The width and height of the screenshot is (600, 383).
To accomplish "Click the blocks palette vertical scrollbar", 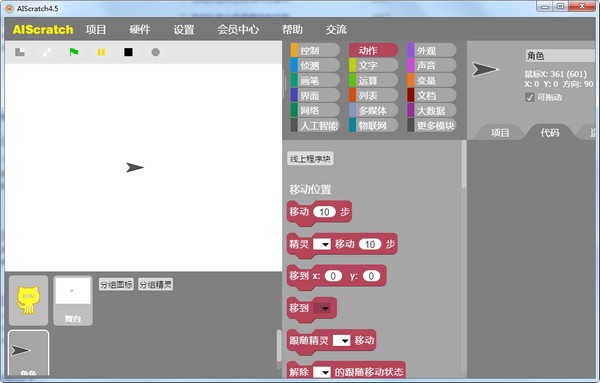I will (464, 165).
